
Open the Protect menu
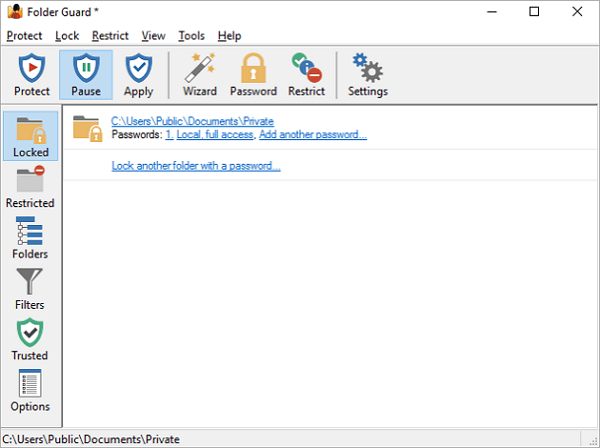click(24, 36)
